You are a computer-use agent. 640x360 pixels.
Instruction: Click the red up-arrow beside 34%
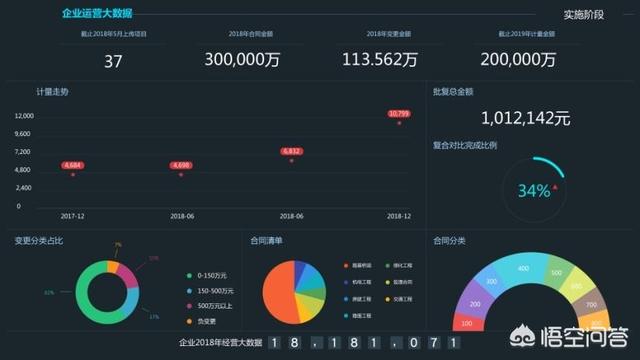tap(555, 187)
